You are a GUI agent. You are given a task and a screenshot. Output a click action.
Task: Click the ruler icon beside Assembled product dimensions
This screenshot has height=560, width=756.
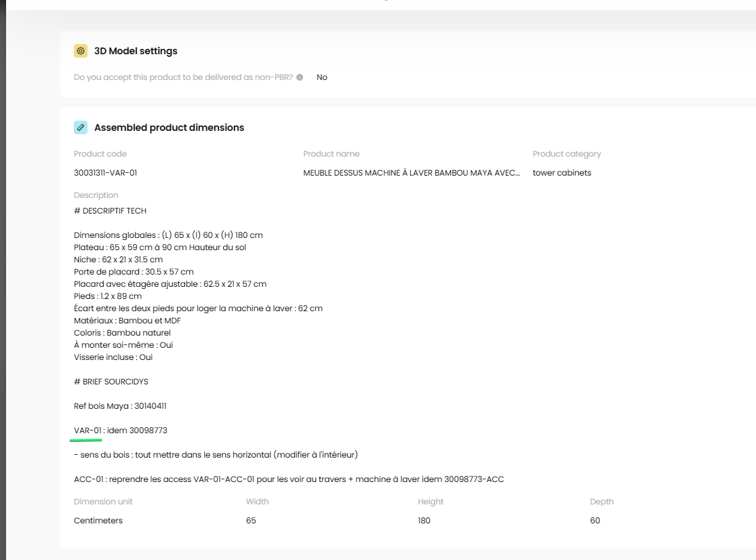click(81, 127)
